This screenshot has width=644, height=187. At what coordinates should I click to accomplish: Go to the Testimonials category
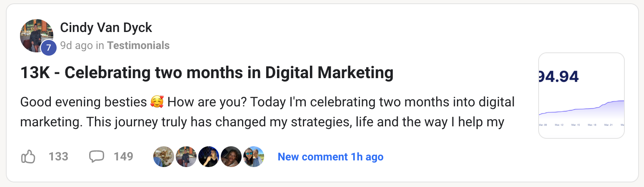point(138,45)
